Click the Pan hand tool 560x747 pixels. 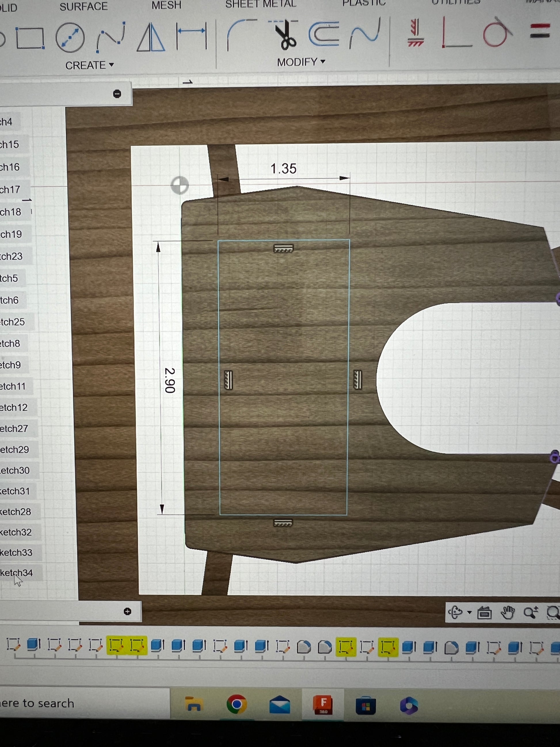coord(507,613)
